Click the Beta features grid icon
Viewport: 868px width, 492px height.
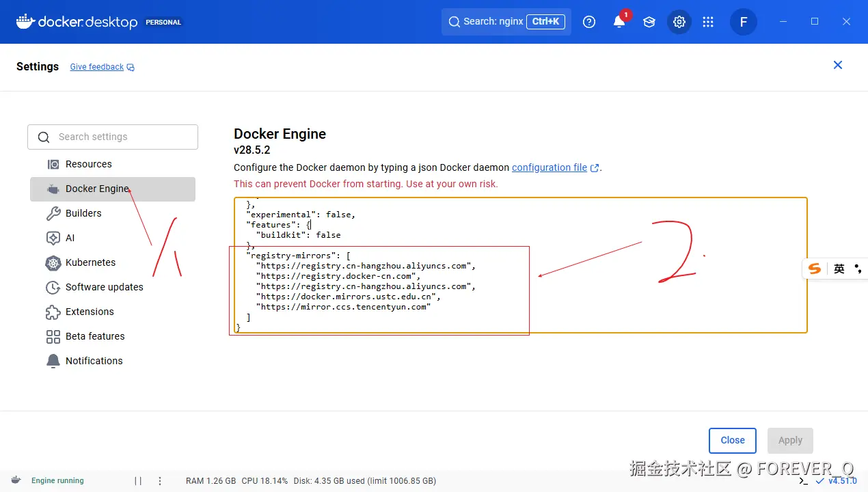coord(53,336)
